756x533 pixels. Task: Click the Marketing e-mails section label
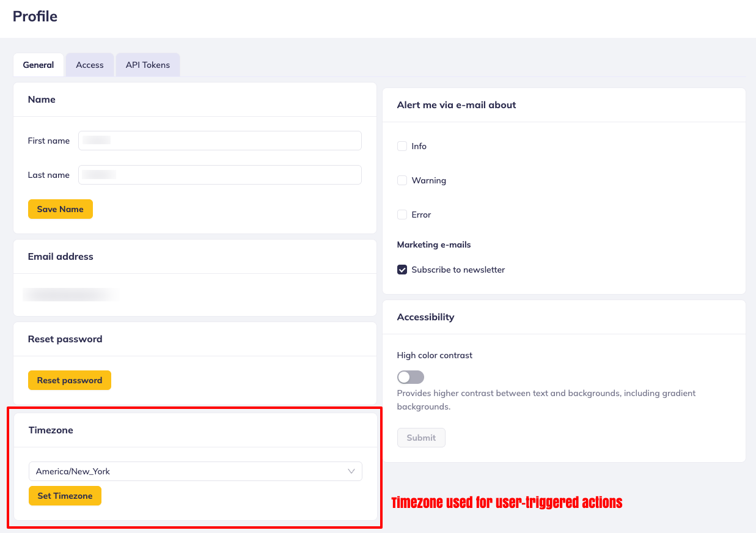point(434,244)
